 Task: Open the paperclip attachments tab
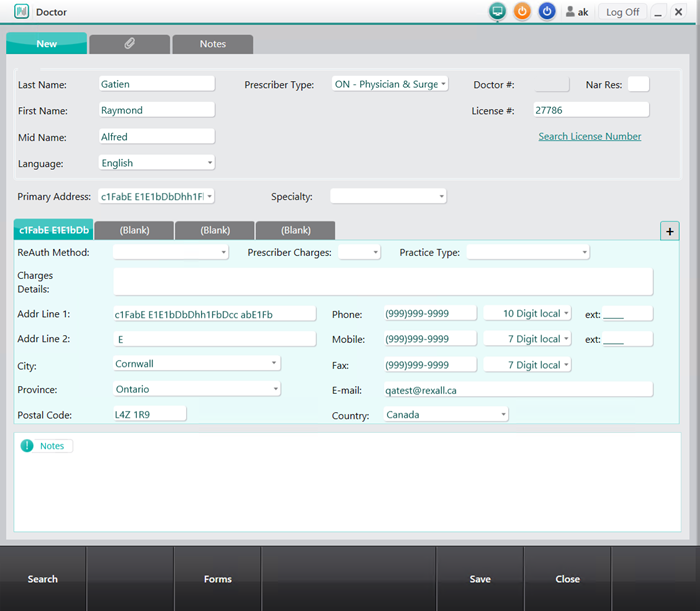pyautogui.click(x=129, y=44)
